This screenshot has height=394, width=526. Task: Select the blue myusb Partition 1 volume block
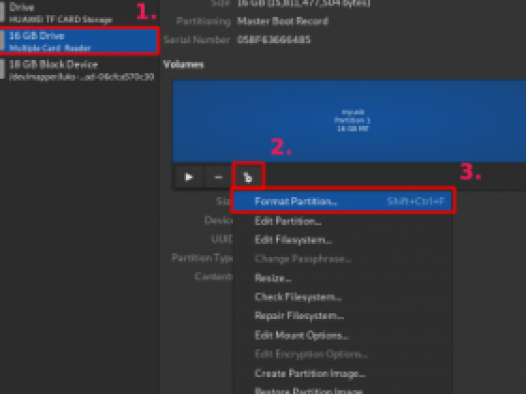click(x=349, y=121)
